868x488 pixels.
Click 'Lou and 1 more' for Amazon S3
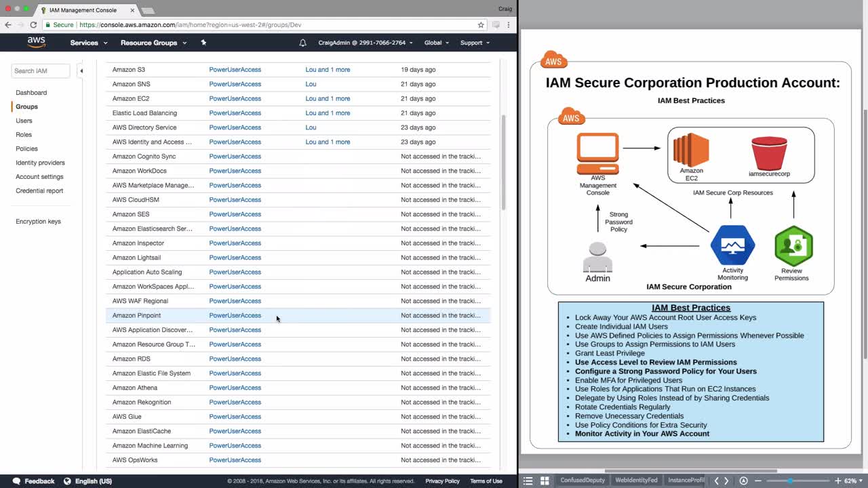(328, 70)
